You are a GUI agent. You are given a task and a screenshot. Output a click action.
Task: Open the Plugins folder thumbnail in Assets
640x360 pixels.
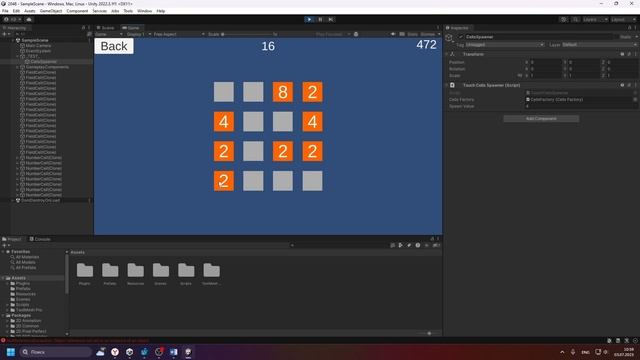85,273
